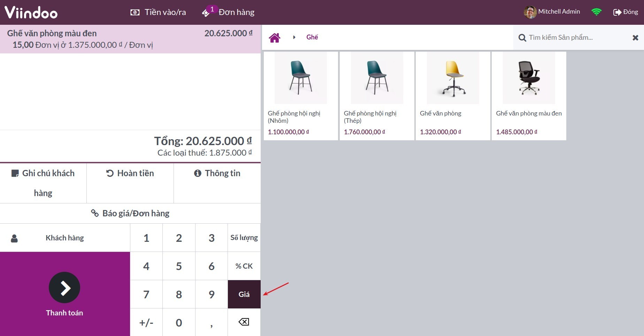Add Ghế văn phòng màu đen product

pyautogui.click(x=529, y=96)
